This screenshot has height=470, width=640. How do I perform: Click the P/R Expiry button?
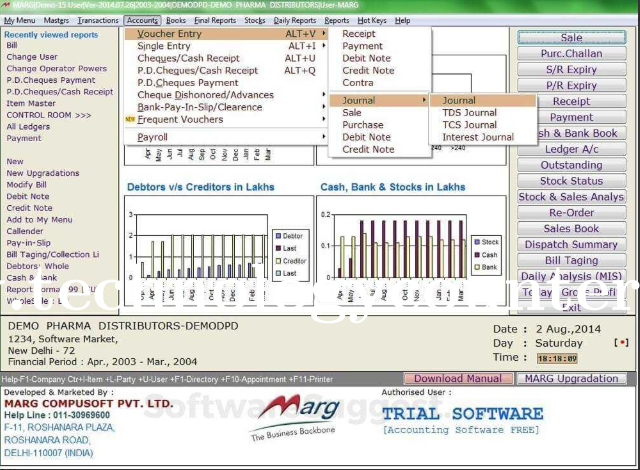571,85
